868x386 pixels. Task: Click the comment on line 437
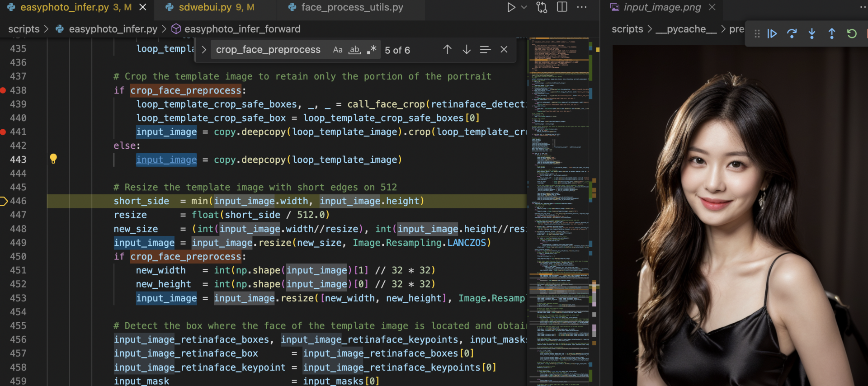coord(302,76)
